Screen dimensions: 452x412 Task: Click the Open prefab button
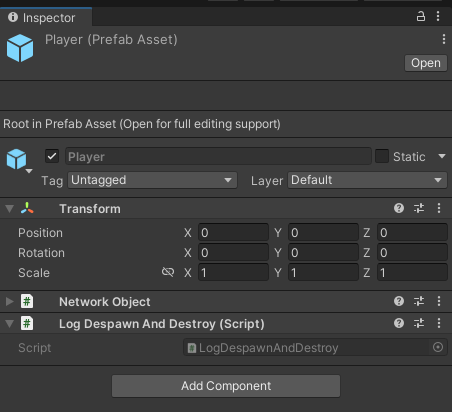426,63
